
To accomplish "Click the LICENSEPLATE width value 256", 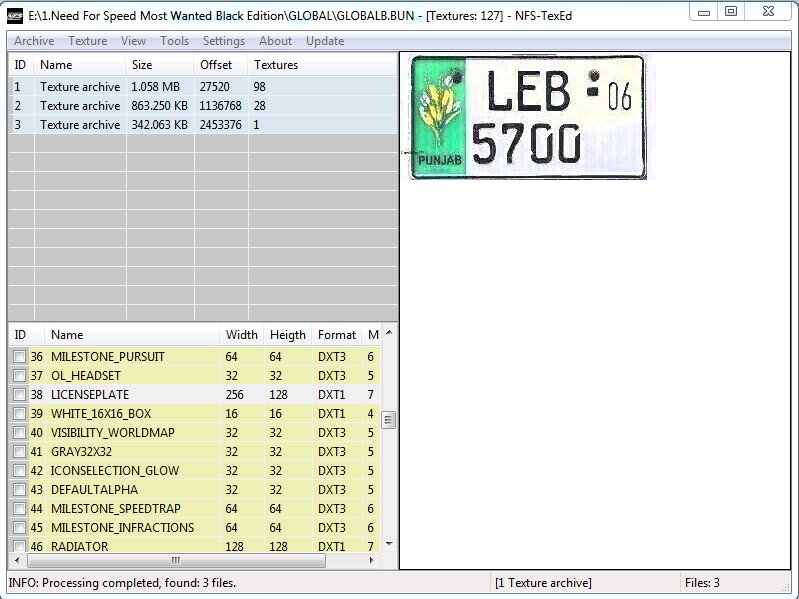I will [x=234, y=394].
